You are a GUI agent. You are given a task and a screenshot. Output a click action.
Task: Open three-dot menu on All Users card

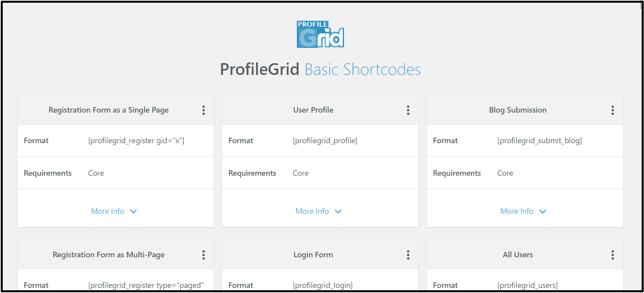point(613,255)
